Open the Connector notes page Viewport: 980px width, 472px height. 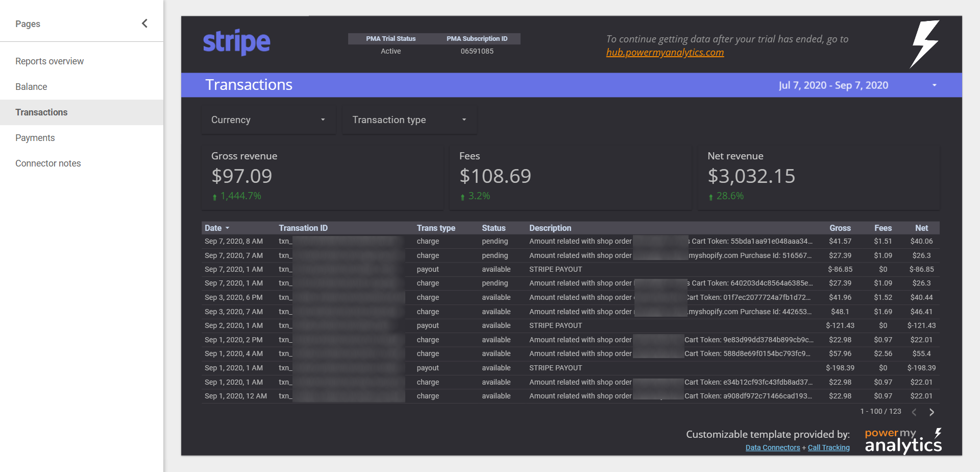point(48,163)
